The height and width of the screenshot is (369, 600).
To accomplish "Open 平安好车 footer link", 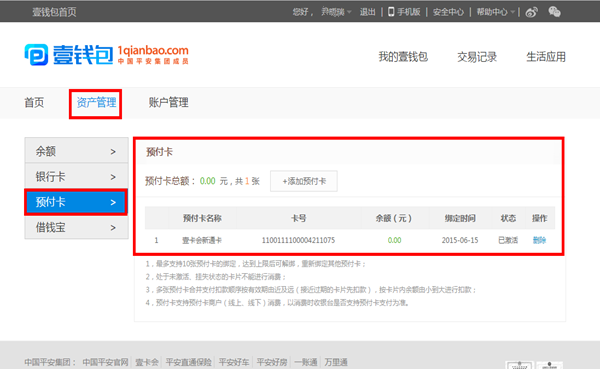I will pos(234,362).
